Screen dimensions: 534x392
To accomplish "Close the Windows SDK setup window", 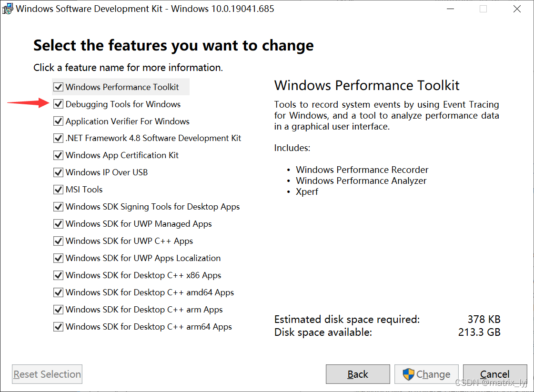I will (517, 9).
